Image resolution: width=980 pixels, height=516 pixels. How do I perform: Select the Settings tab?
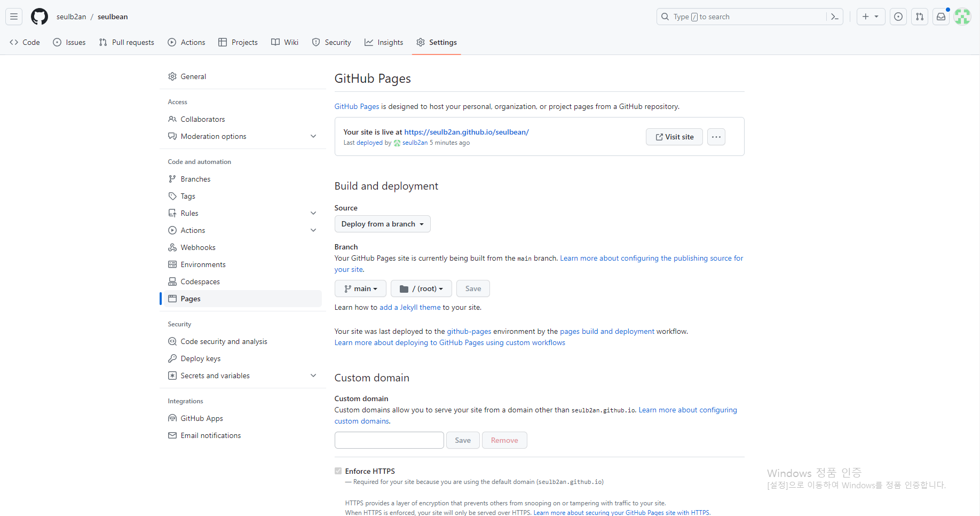click(437, 42)
